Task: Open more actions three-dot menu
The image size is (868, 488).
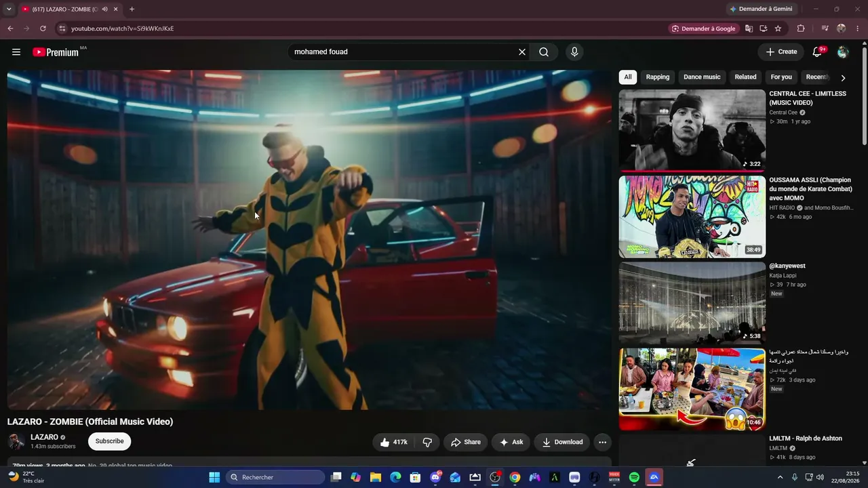Action: pos(602,442)
